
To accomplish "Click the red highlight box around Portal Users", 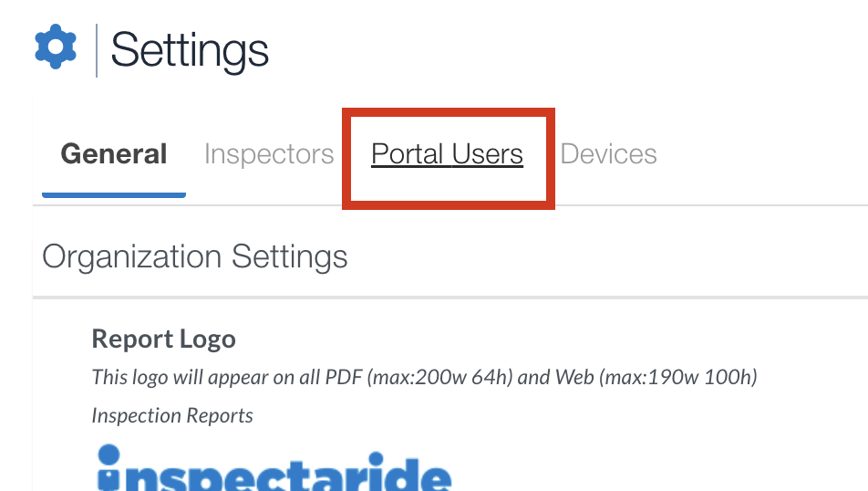I will click(x=449, y=159).
